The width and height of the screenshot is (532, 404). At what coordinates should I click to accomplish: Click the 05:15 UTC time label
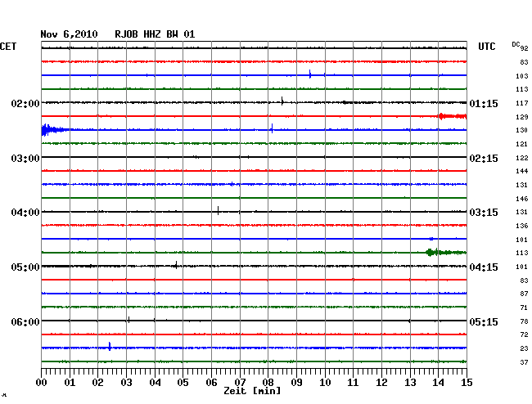(x=484, y=321)
